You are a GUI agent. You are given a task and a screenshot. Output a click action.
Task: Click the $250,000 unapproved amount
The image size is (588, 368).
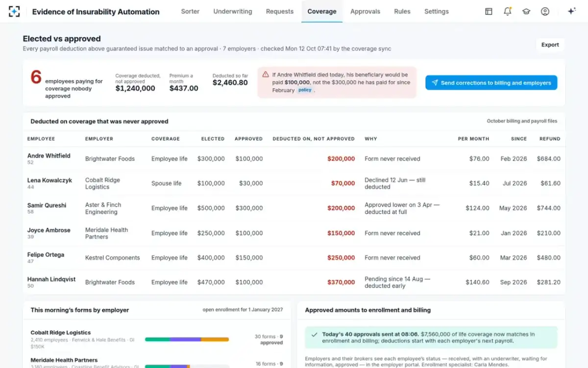[x=341, y=258]
